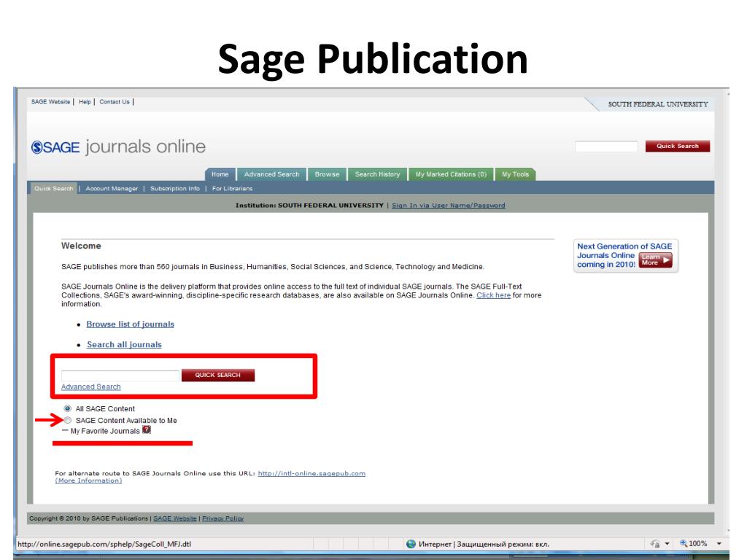The height and width of the screenshot is (560, 747).
Task: Click the Welcome heading
Action: 81,246
